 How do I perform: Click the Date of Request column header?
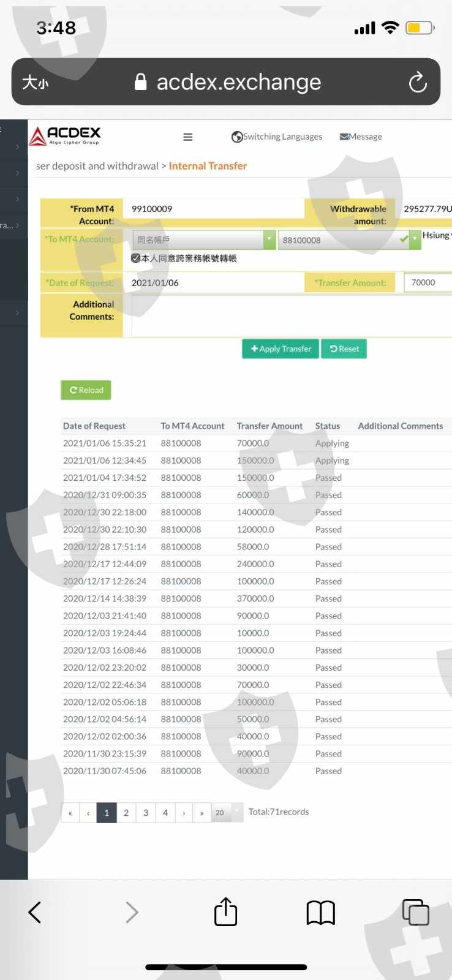tap(94, 426)
